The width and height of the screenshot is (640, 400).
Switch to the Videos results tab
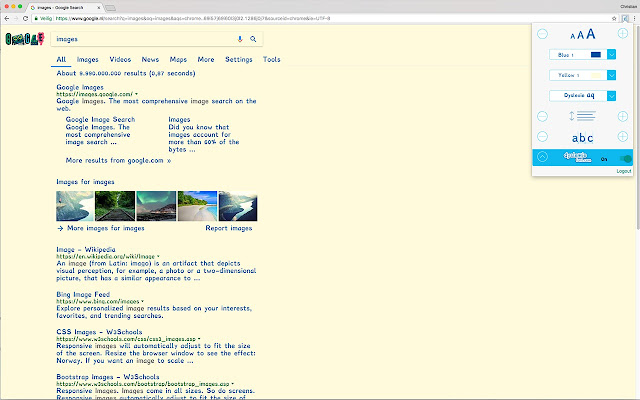(120, 60)
